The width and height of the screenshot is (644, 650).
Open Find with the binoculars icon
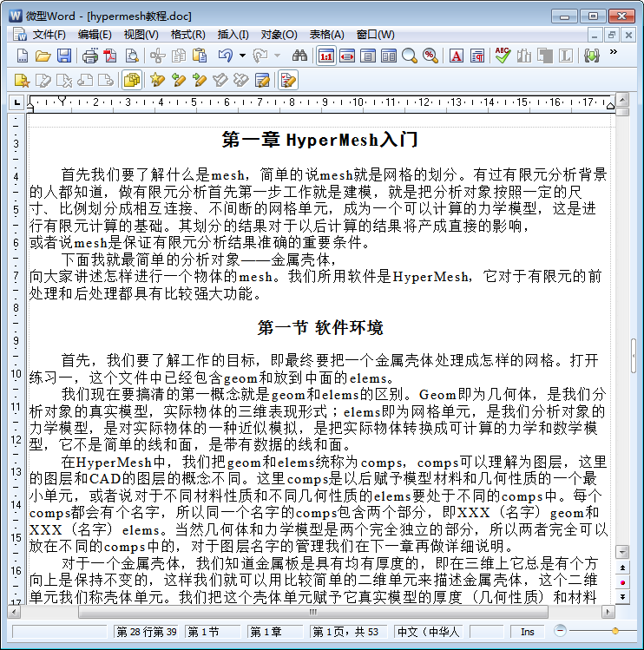(x=299, y=56)
